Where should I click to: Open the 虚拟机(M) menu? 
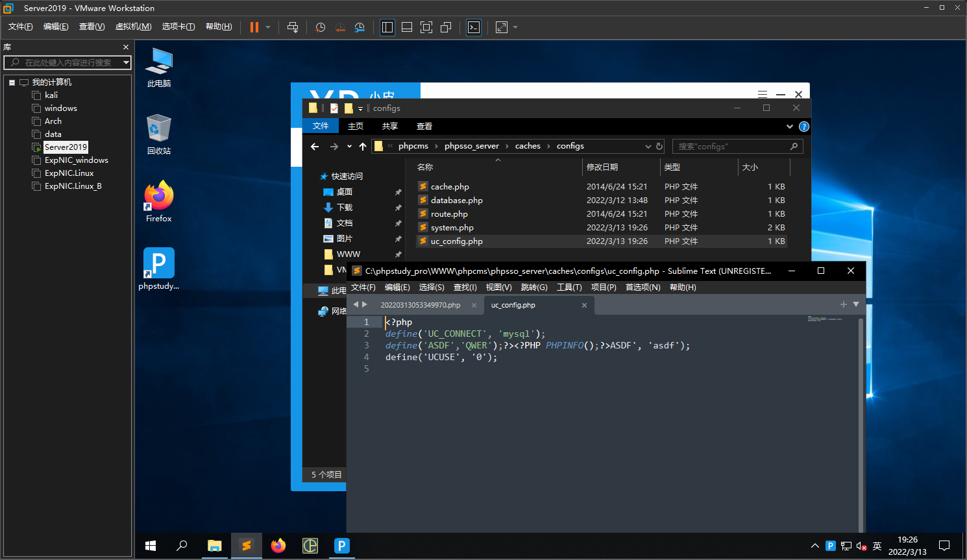133,27
